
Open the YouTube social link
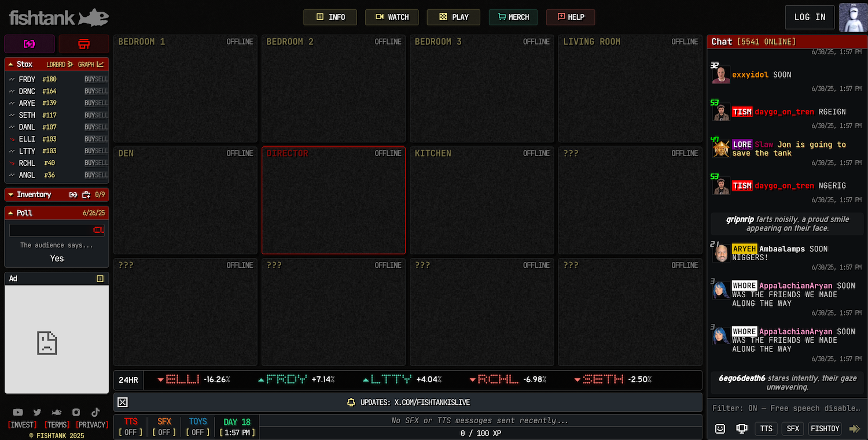[18, 412]
